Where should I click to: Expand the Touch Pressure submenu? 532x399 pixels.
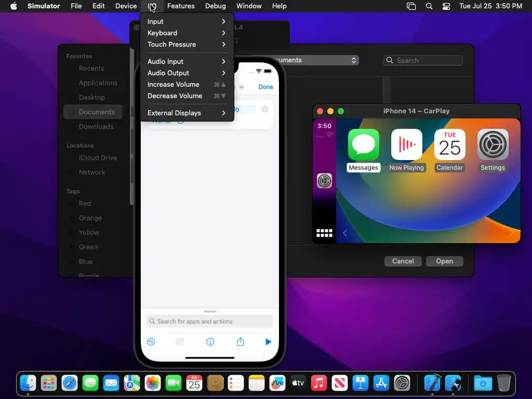[x=187, y=45]
